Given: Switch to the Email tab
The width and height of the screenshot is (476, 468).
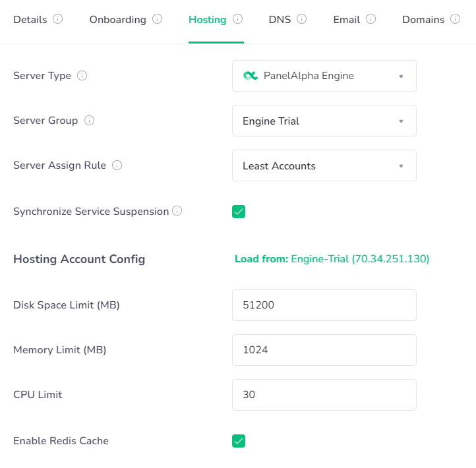Looking at the screenshot, I should point(346,19).
